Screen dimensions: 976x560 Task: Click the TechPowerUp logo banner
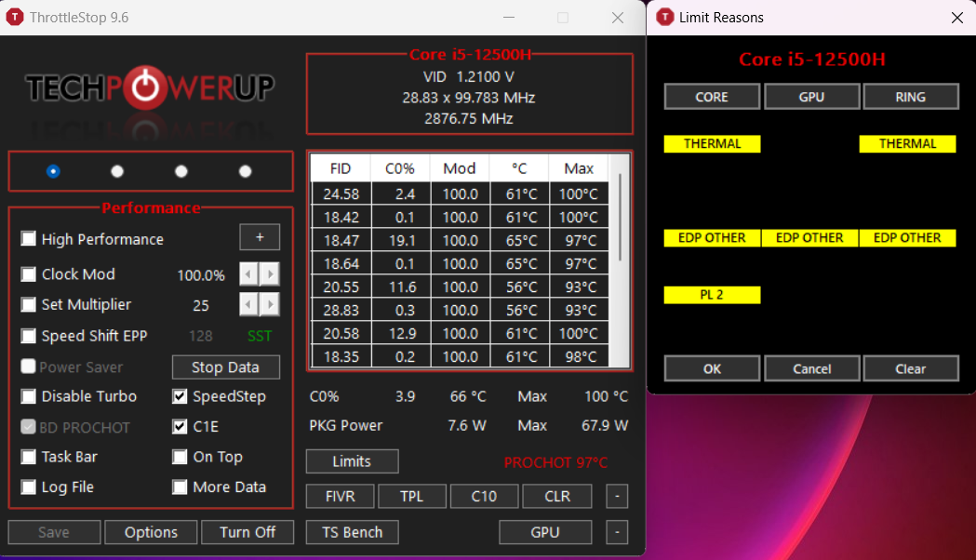point(150,87)
